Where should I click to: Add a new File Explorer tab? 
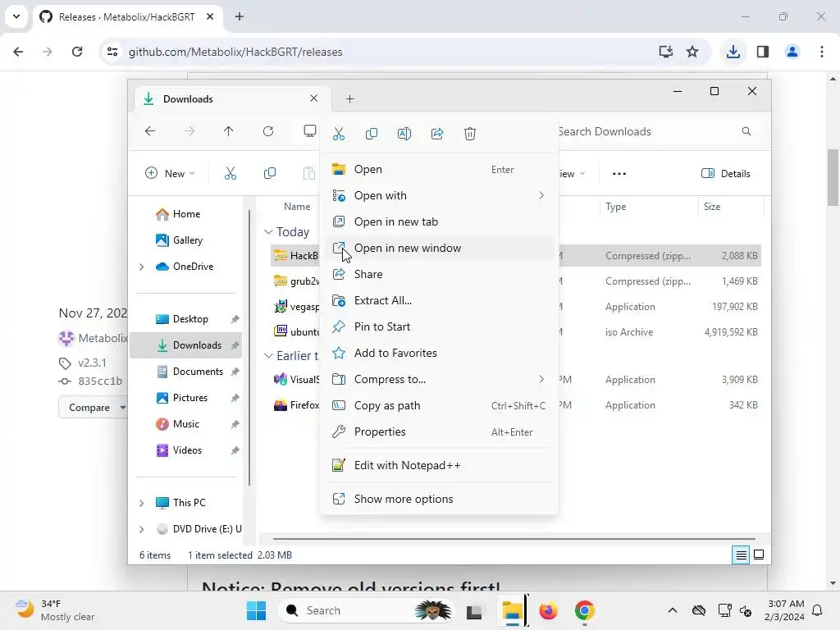point(349,99)
